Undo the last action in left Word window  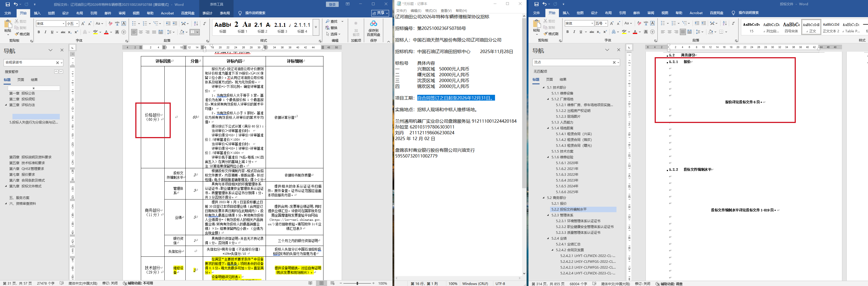15,4
